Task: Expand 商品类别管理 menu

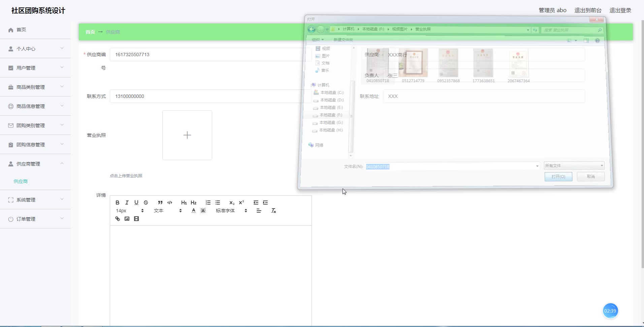Action: (35, 87)
